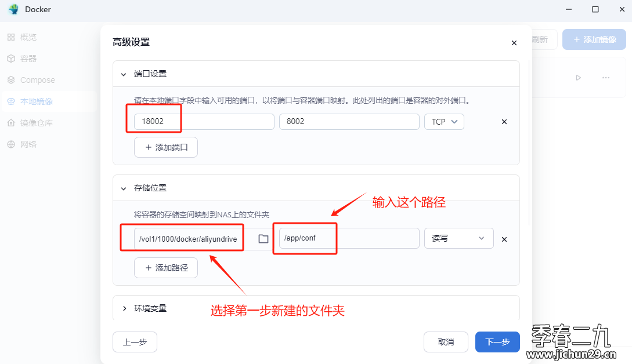Viewport: 632px width, 364px height.
Task: Click the local port field 18002
Action: 204,122
